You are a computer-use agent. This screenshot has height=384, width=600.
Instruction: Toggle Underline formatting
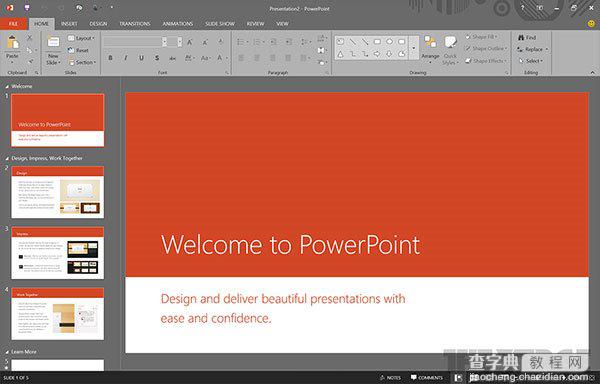tap(141, 58)
